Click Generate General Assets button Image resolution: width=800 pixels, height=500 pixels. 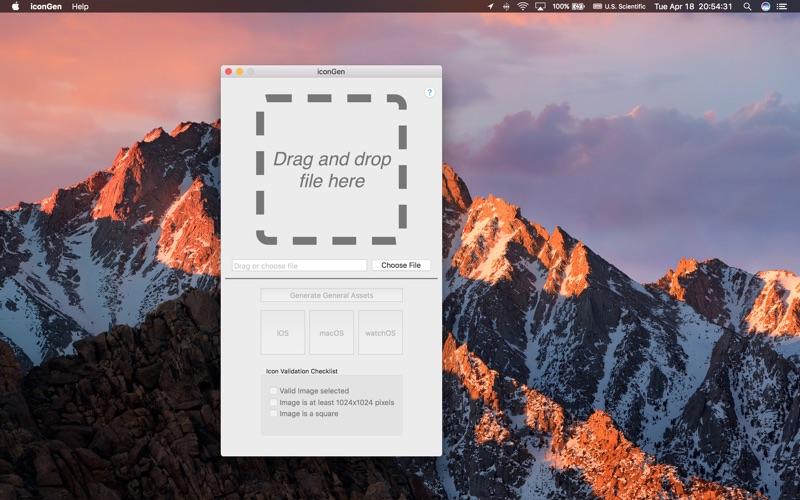[331, 295]
